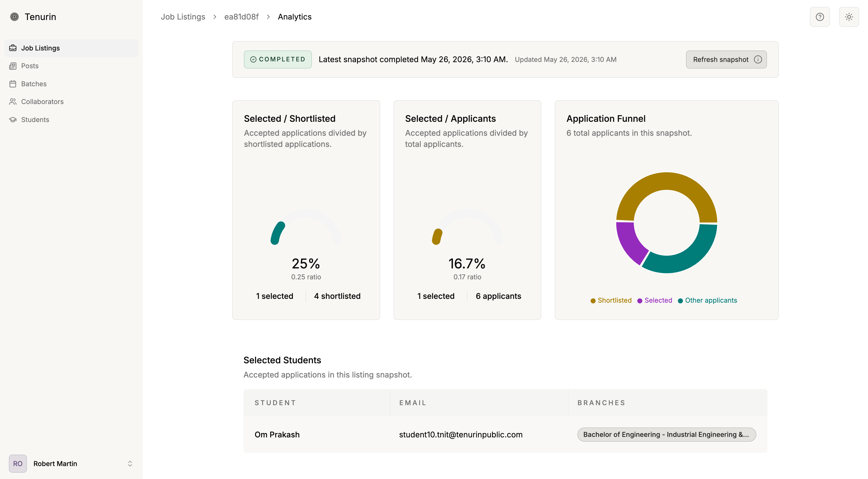Click '0.17 ratio' text
Image resolution: width=868 pixels, height=479 pixels.
(467, 277)
